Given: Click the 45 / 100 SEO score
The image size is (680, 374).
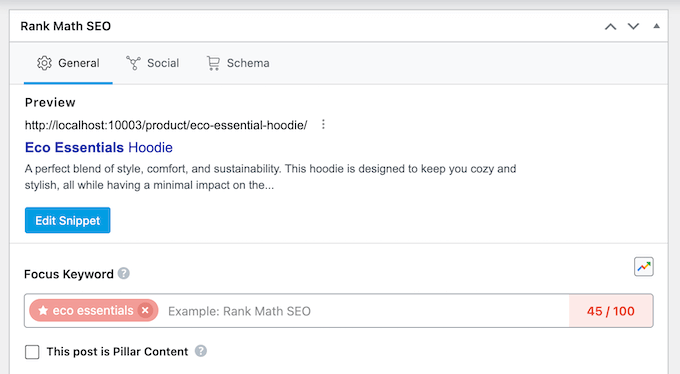Looking at the screenshot, I should coord(611,311).
